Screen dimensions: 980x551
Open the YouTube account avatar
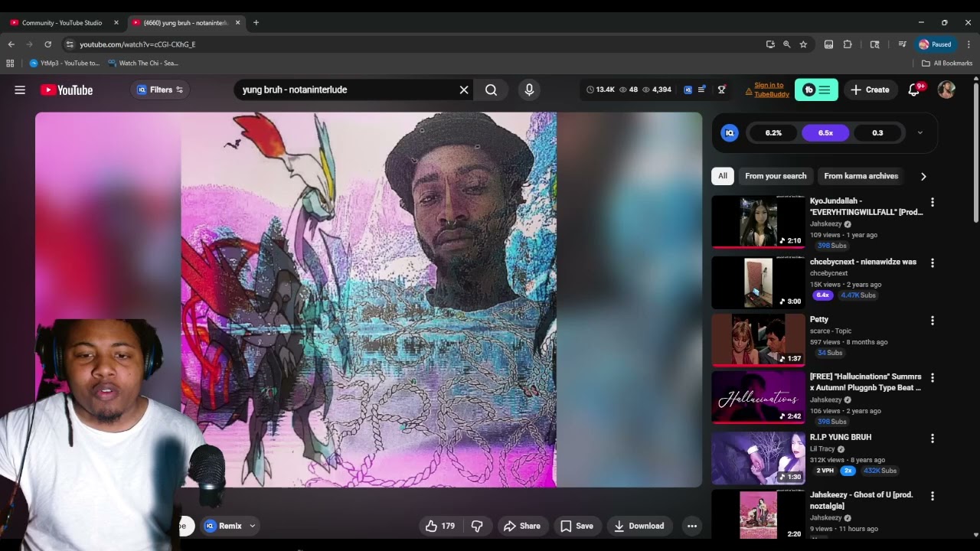pos(946,90)
